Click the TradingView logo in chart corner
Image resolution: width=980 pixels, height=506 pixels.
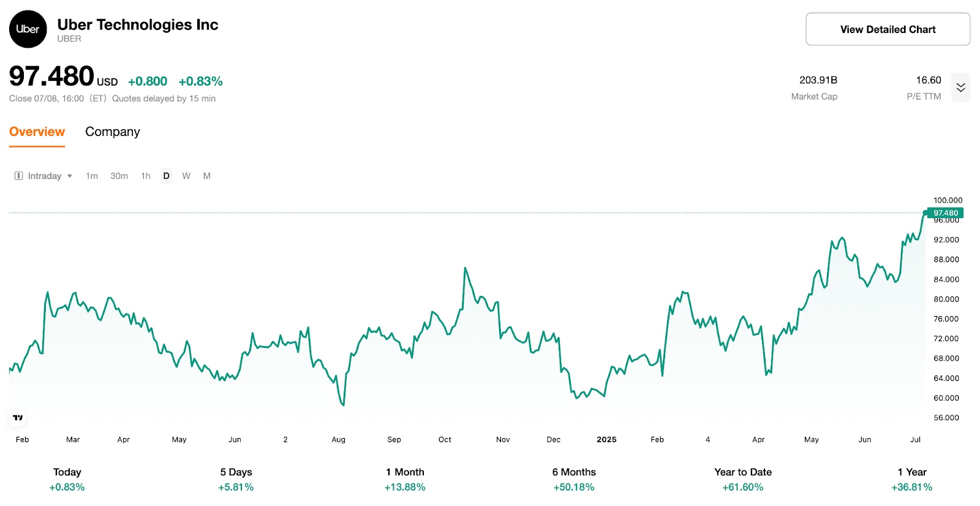17,418
